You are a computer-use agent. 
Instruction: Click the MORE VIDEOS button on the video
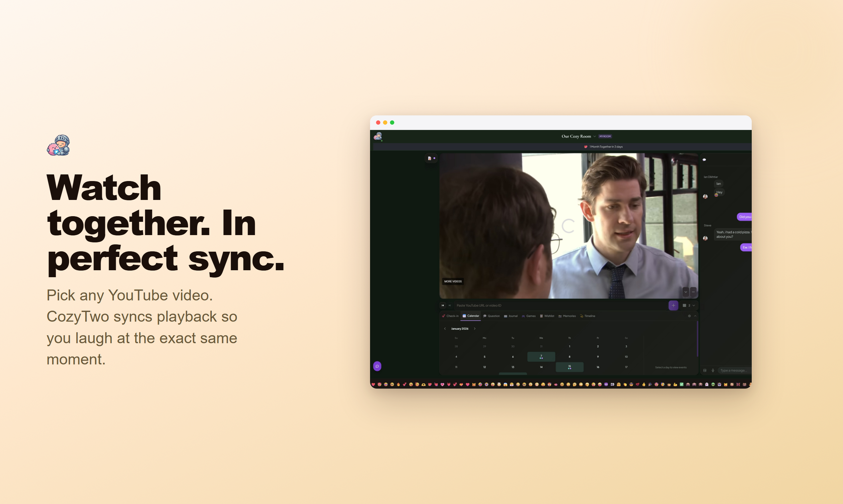coord(453,281)
